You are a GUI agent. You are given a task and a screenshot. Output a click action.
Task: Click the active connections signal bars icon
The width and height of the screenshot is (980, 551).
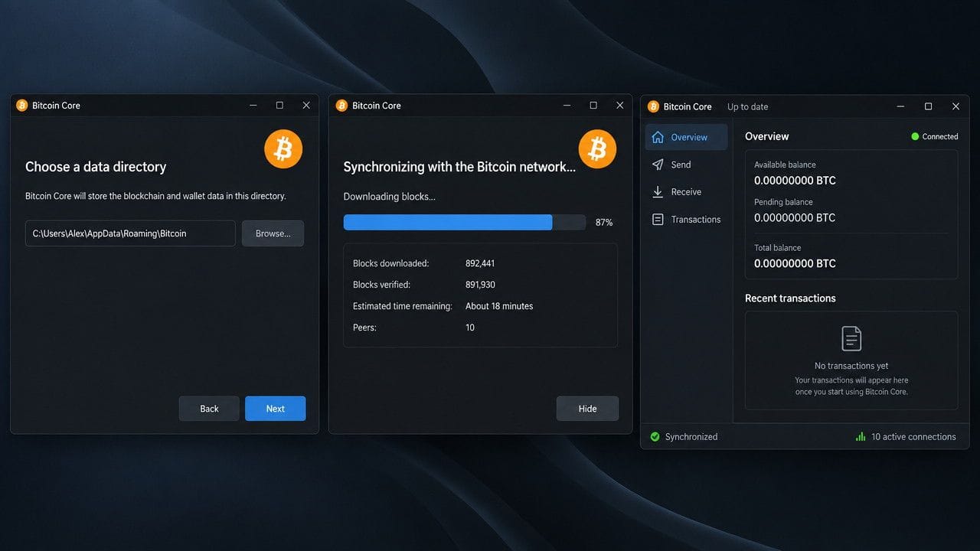point(861,437)
